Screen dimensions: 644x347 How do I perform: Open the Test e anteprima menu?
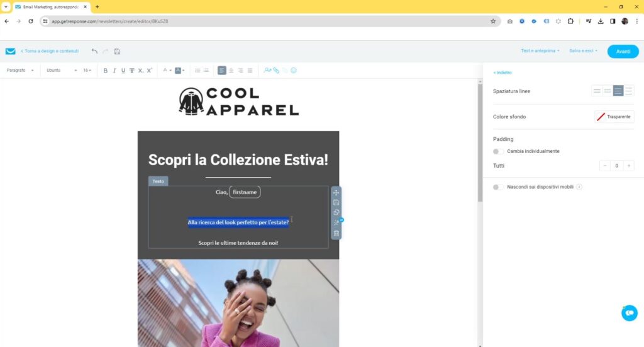click(x=540, y=51)
